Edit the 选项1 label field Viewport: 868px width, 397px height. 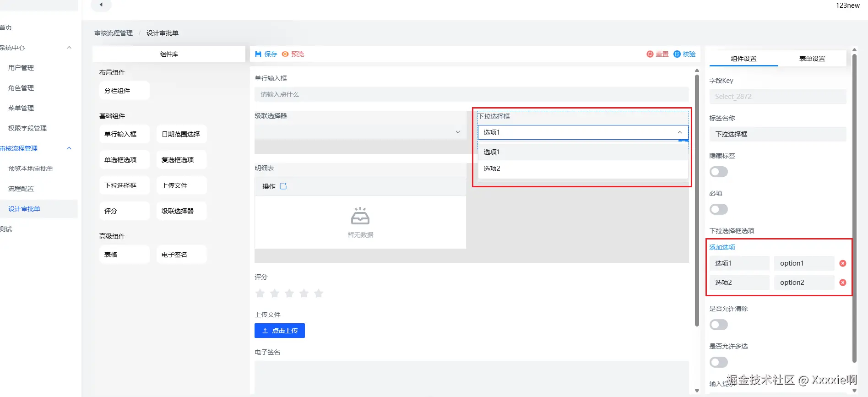tap(739, 263)
